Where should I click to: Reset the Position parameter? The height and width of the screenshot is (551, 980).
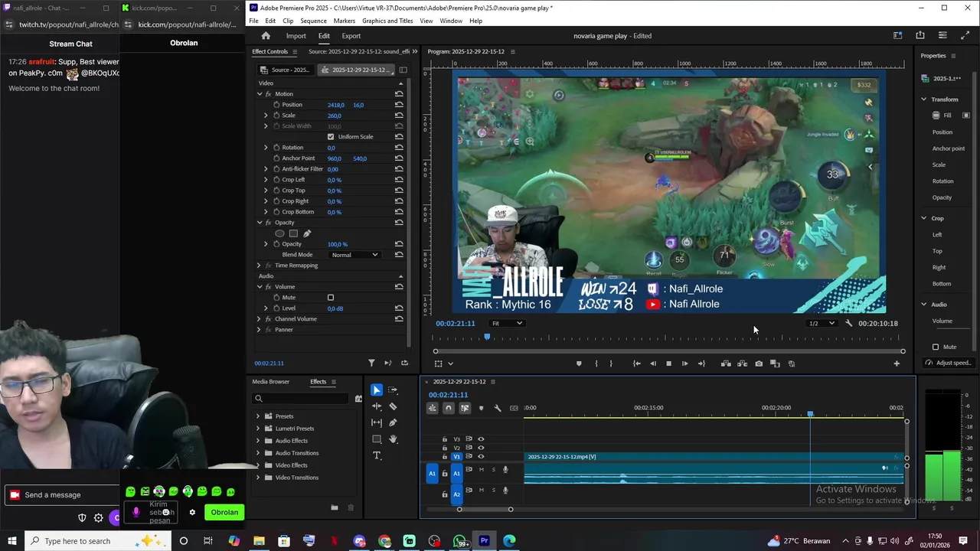coord(399,105)
